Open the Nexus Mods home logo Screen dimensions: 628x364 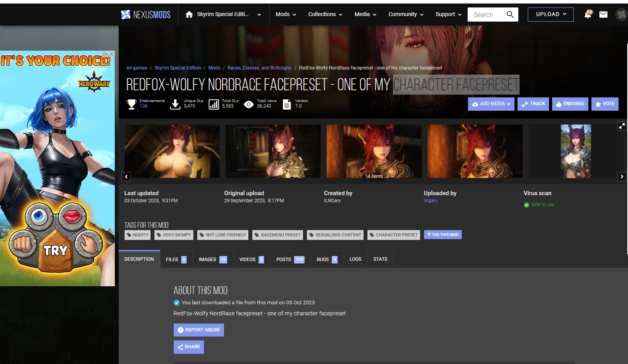tap(145, 15)
